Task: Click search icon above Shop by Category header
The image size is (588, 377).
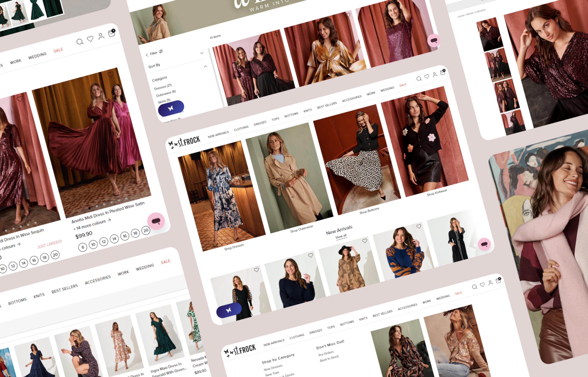Action: click(x=474, y=287)
